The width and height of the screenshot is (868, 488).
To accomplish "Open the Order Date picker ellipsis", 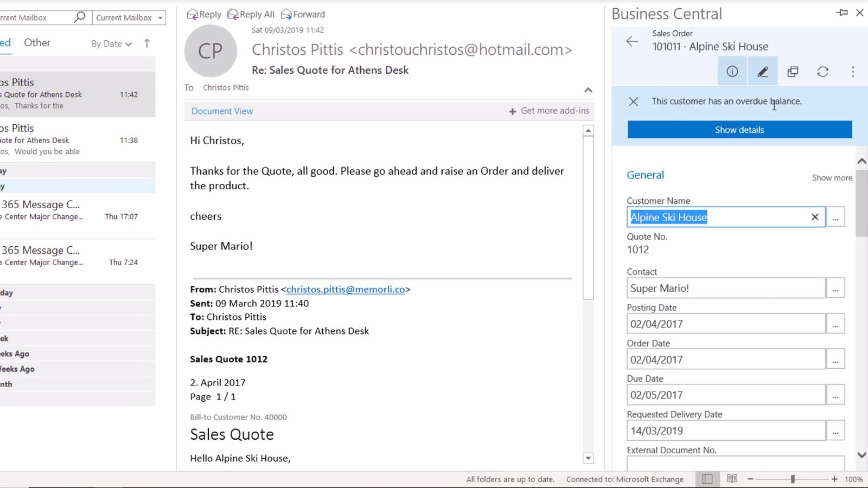I will tap(835, 359).
